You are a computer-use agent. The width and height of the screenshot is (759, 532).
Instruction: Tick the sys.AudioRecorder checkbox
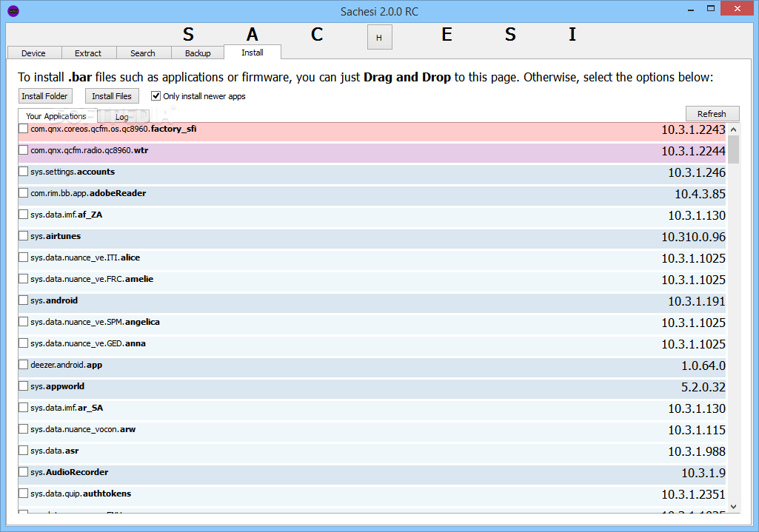(23, 471)
